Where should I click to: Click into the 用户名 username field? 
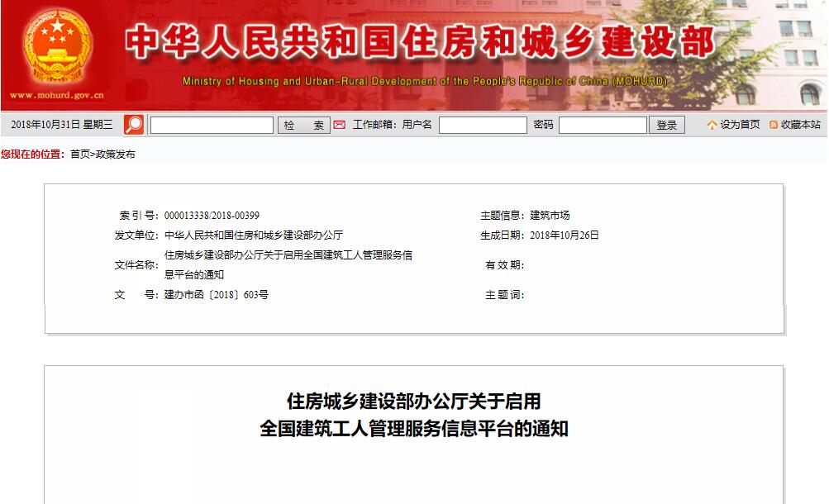pos(483,125)
